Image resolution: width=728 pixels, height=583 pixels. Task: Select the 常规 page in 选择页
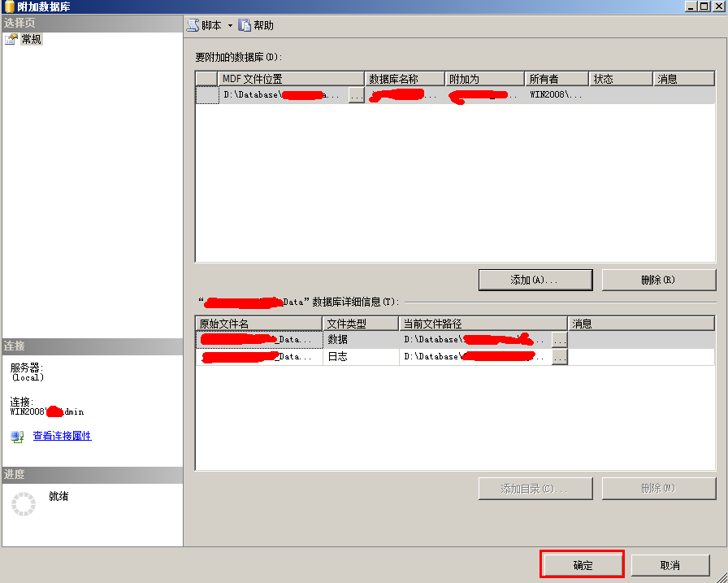31,39
